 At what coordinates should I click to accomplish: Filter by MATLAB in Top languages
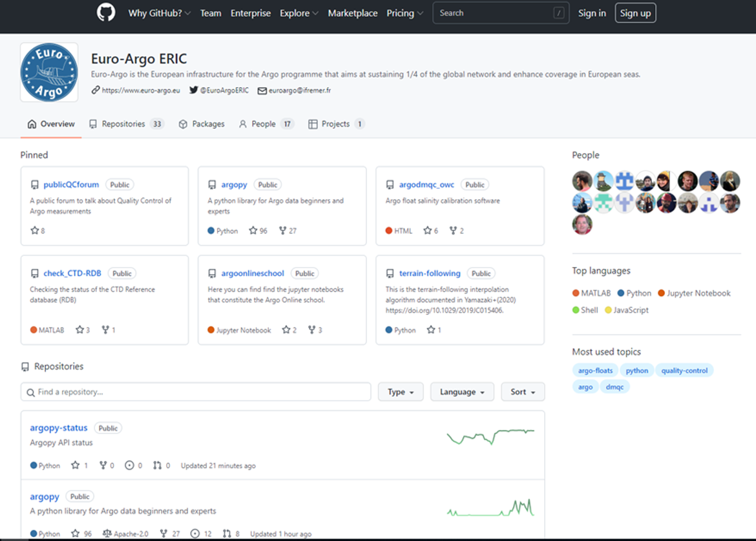[x=592, y=293]
